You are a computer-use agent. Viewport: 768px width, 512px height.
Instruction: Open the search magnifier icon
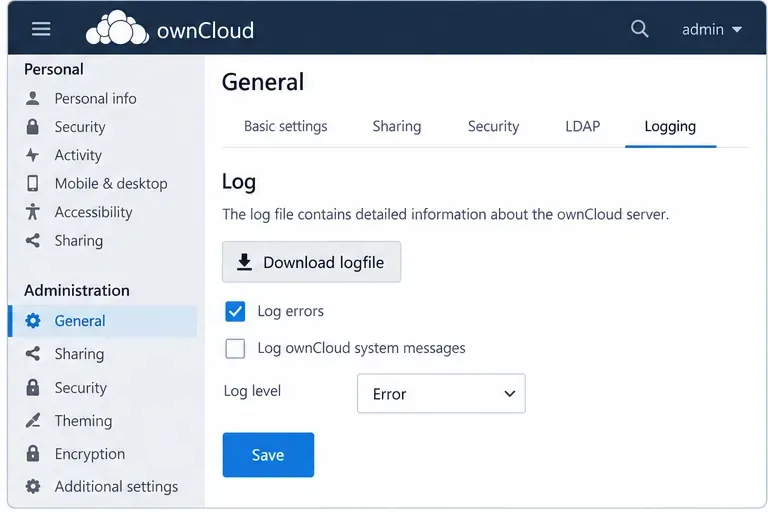(x=639, y=29)
